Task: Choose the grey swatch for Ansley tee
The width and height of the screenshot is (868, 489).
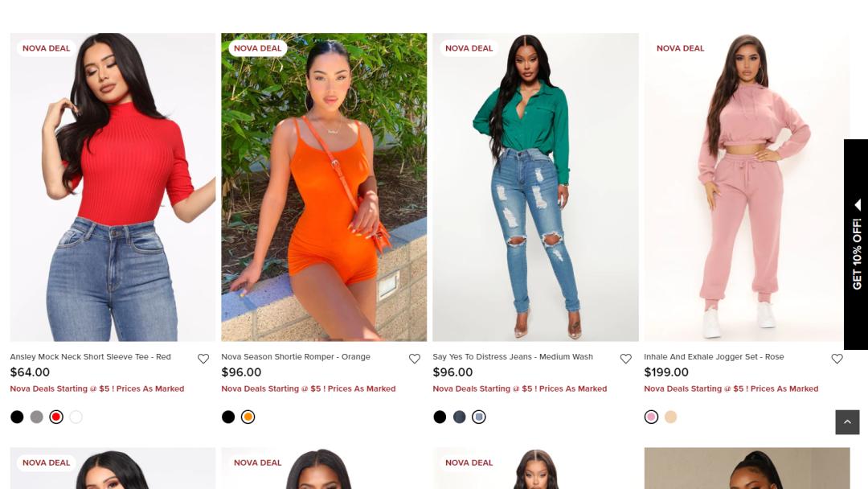Action: coord(36,417)
